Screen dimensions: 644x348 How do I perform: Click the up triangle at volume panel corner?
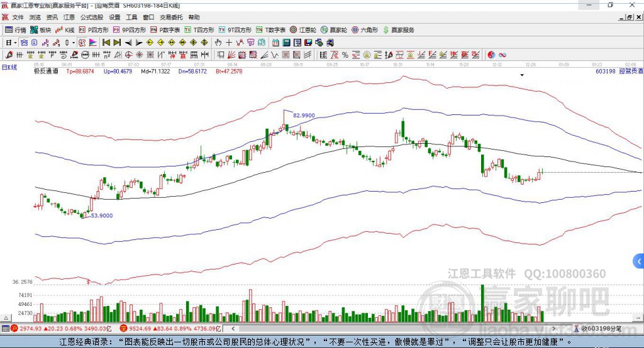6,318
